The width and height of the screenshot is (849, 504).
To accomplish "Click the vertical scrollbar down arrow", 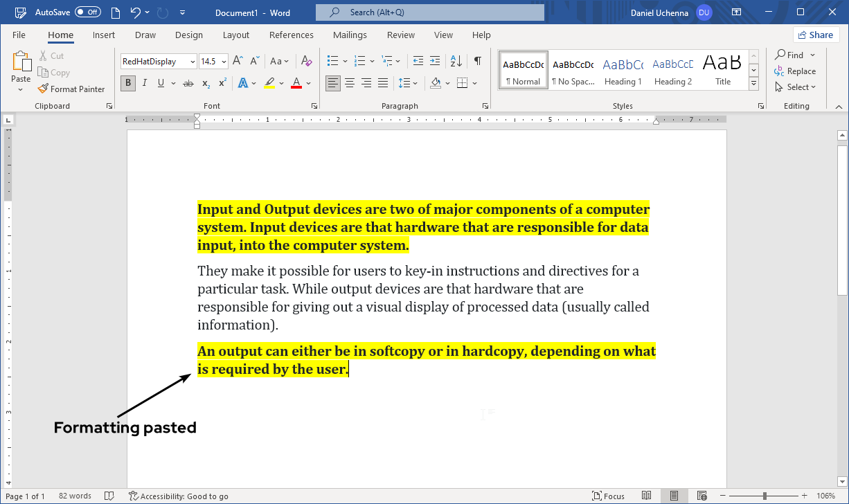I will (x=841, y=482).
